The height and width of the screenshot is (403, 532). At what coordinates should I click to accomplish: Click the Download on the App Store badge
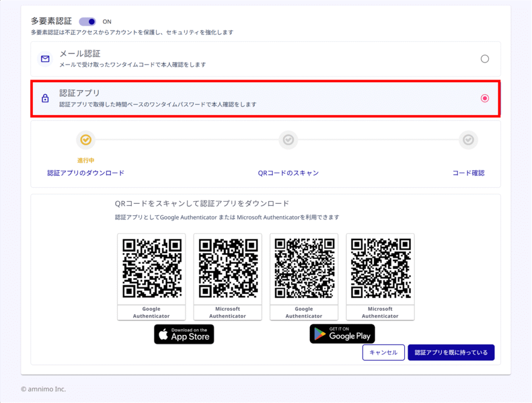pyautogui.click(x=184, y=334)
